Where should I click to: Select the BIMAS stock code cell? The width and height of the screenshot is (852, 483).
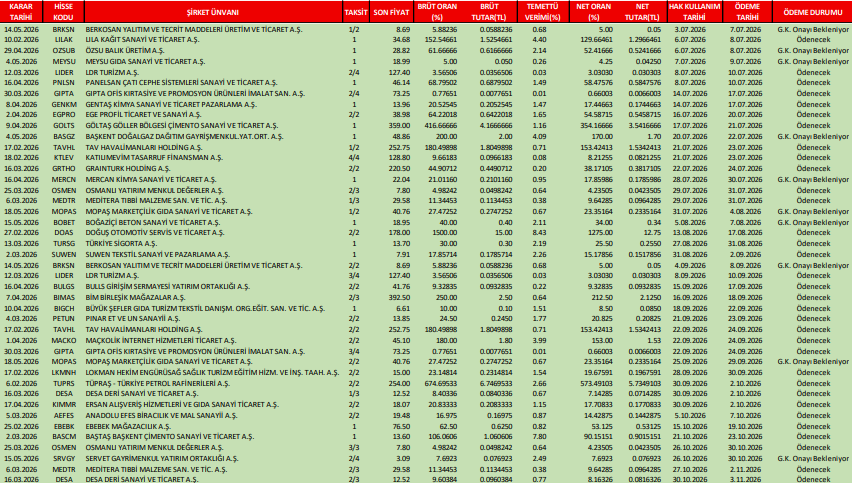[x=64, y=297]
